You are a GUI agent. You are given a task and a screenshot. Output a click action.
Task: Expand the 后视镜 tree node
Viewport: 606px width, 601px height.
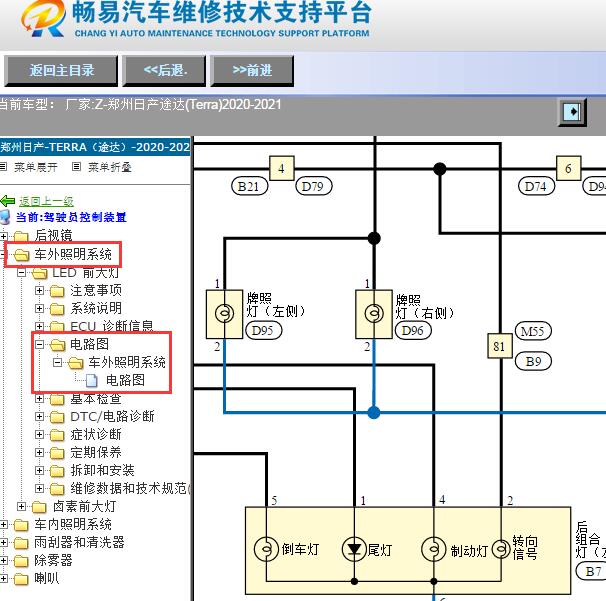tap(3, 236)
